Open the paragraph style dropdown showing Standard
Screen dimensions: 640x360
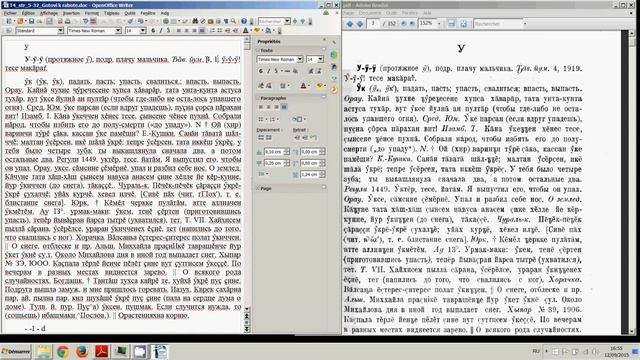(x=60, y=31)
